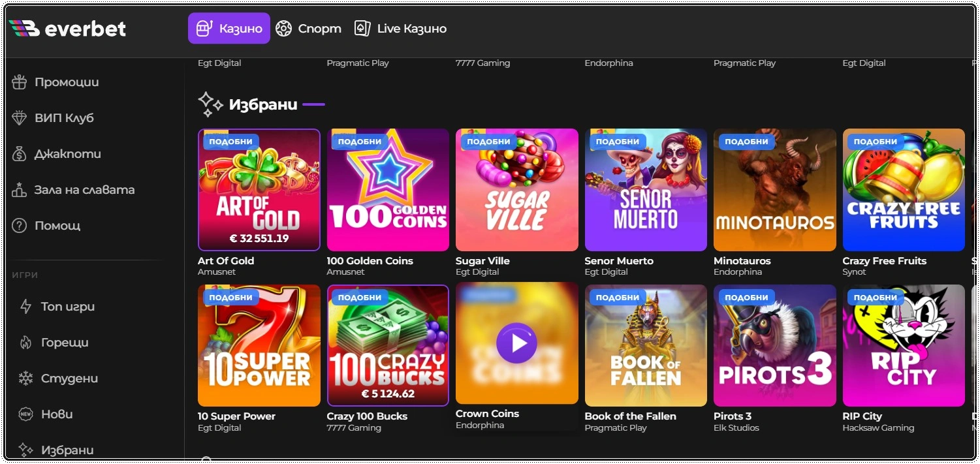Click the Pirots 3 title text
980x464 pixels.
[x=733, y=416]
